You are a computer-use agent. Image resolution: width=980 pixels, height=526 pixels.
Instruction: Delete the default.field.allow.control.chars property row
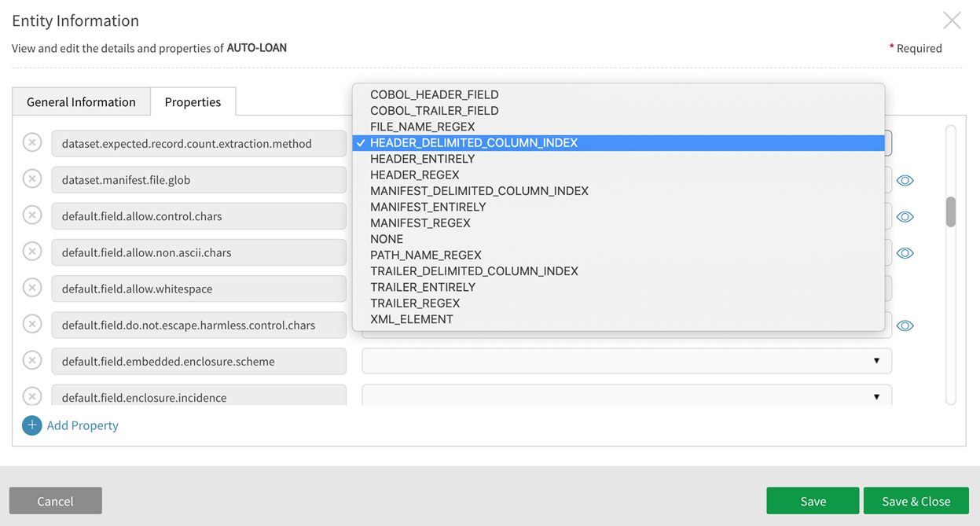pyautogui.click(x=32, y=215)
